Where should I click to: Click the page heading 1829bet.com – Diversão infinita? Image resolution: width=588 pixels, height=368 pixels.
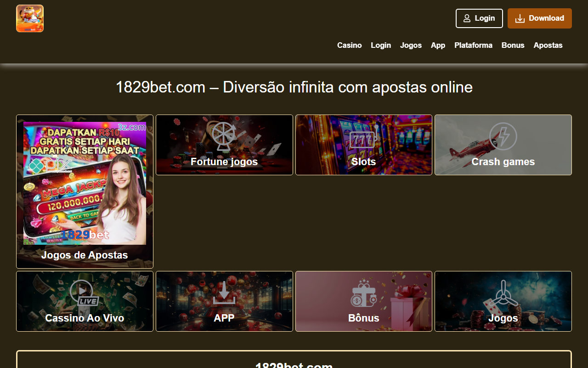294,87
